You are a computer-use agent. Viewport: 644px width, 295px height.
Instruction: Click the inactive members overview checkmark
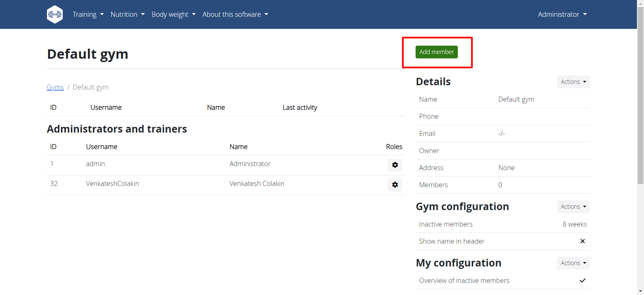pyautogui.click(x=582, y=281)
